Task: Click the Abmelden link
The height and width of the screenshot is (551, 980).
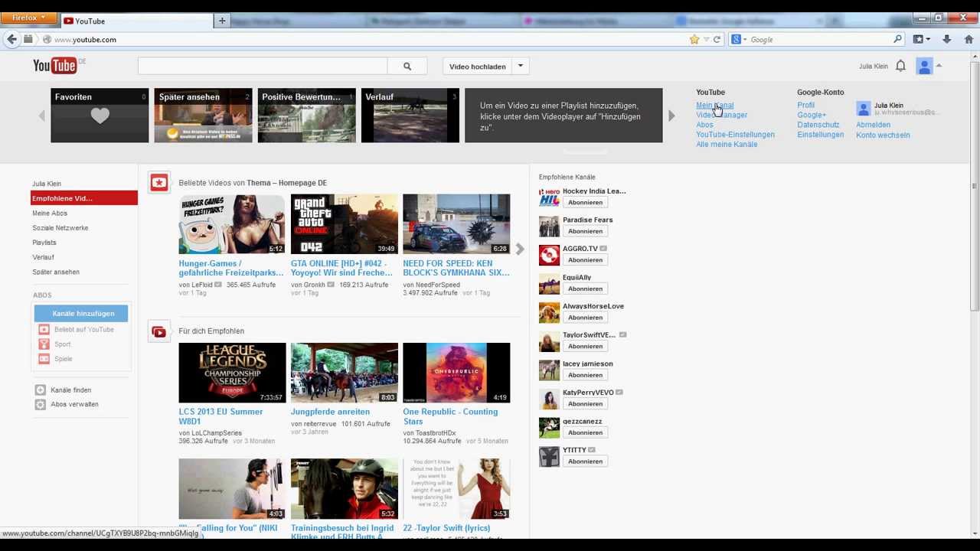Action: click(873, 125)
